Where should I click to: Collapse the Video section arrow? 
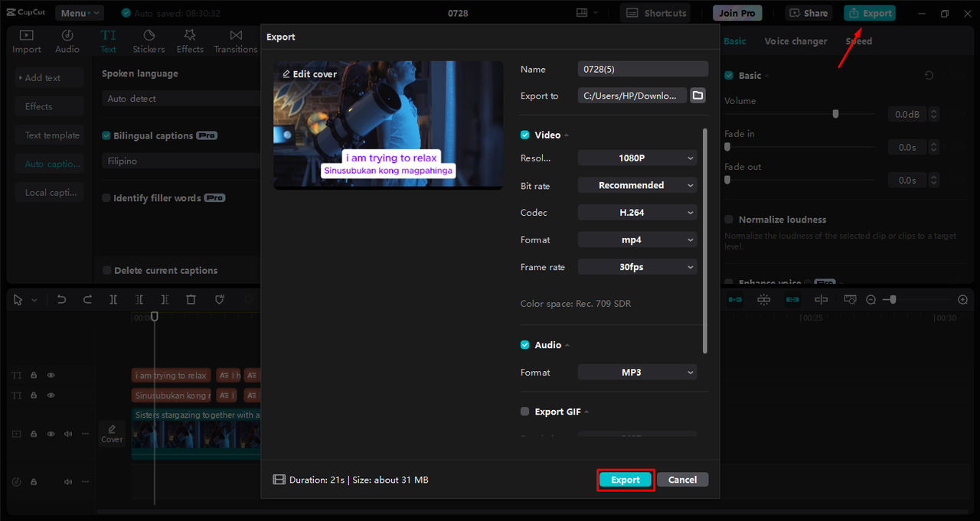(567, 135)
